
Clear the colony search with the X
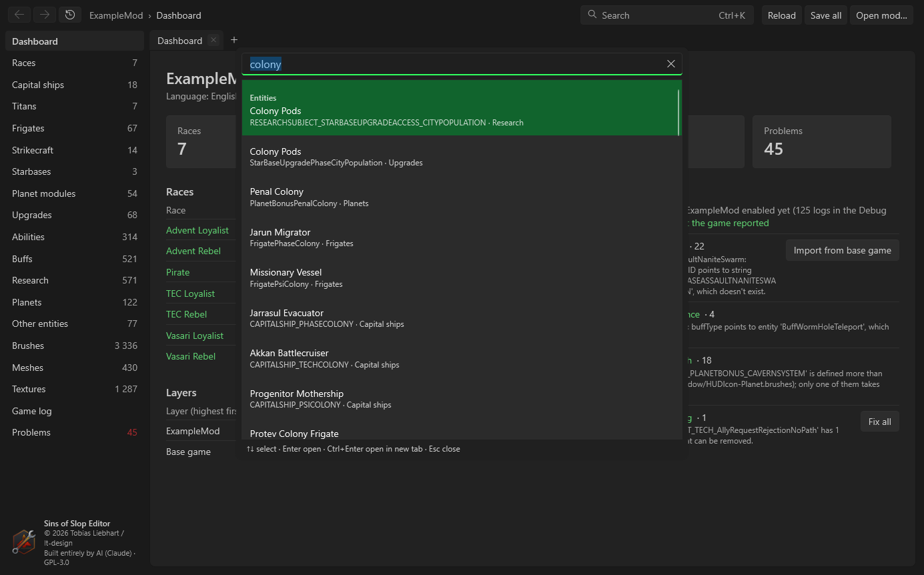tap(671, 64)
